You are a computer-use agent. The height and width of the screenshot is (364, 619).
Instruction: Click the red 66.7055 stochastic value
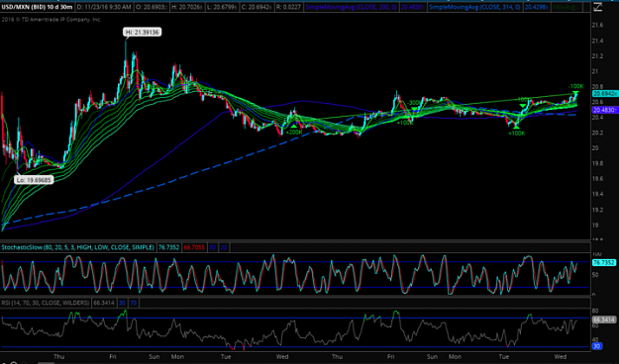point(194,247)
